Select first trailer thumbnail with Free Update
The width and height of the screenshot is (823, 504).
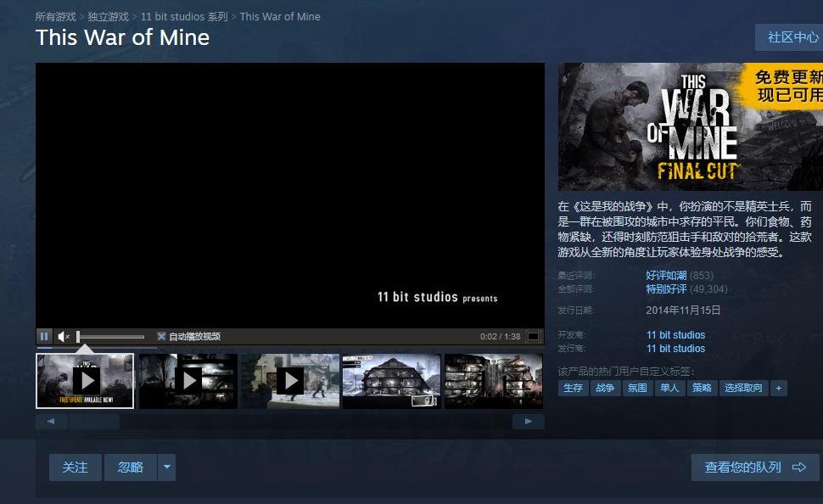tap(85, 381)
